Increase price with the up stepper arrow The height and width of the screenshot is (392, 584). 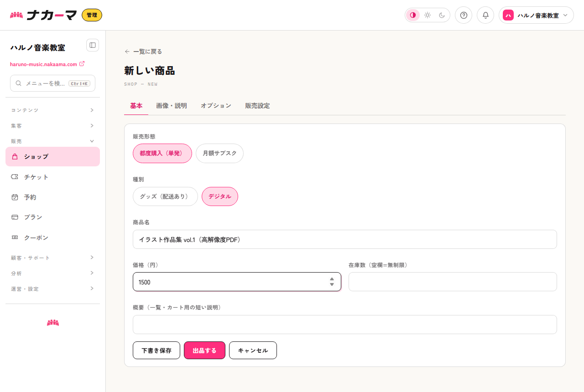pos(332,279)
